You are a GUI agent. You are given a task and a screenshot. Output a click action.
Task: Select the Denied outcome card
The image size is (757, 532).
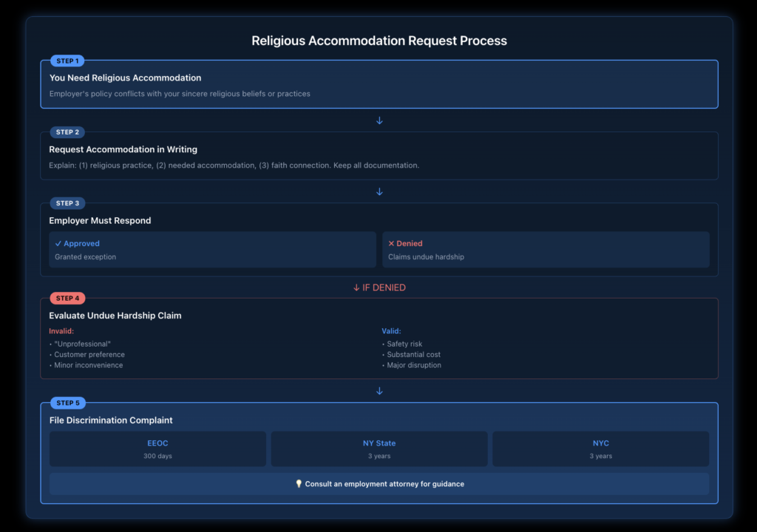tap(546, 249)
